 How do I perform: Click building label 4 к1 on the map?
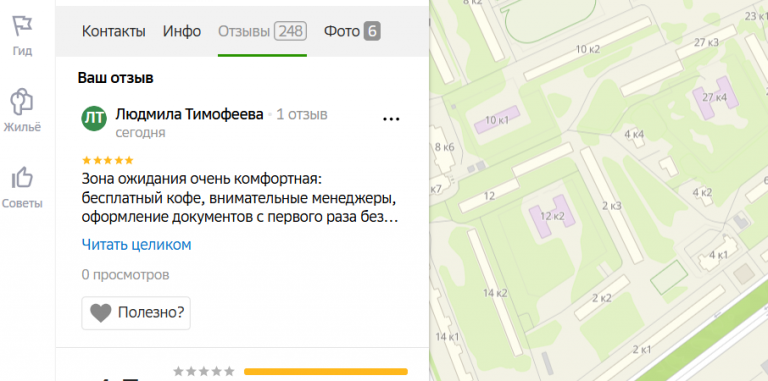(x=719, y=254)
